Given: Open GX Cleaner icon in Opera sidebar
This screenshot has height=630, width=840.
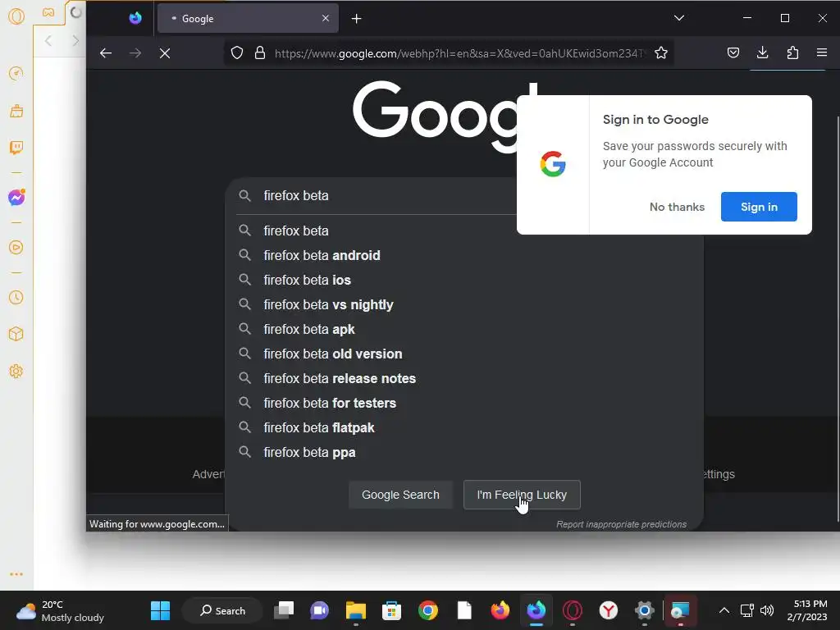Looking at the screenshot, I should (16, 111).
